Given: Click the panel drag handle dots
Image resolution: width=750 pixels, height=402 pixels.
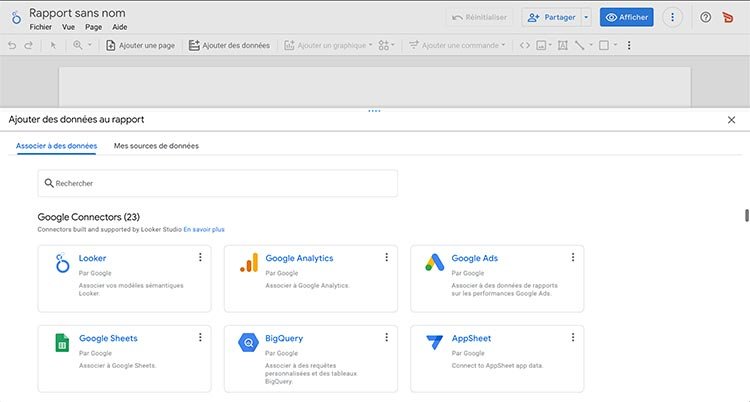Looking at the screenshot, I should [x=375, y=111].
